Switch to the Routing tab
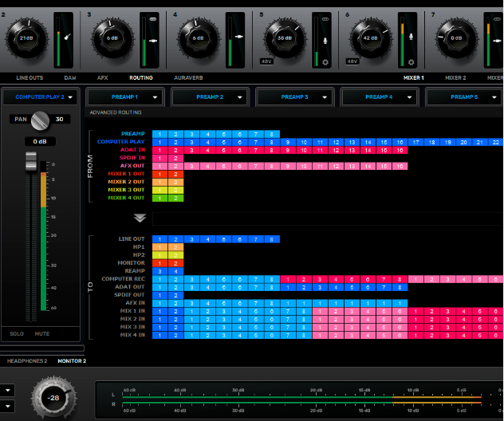Image resolution: width=504 pixels, height=421 pixels. pos(141,78)
